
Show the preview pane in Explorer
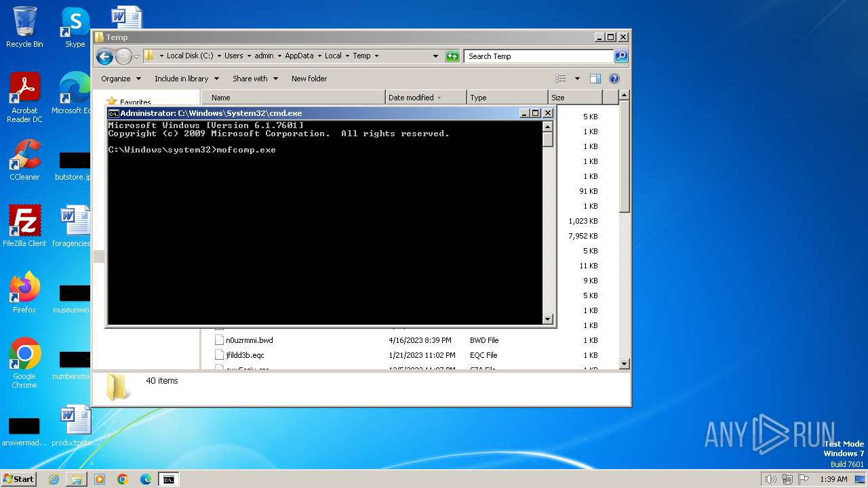pyautogui.click(x=595, y=79)
